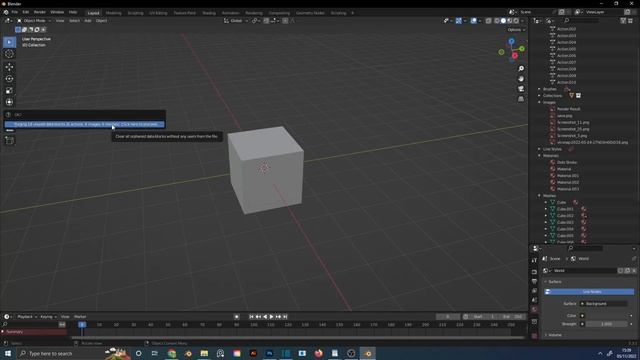
Task: Open the Render menu
Action: (40, 12)
